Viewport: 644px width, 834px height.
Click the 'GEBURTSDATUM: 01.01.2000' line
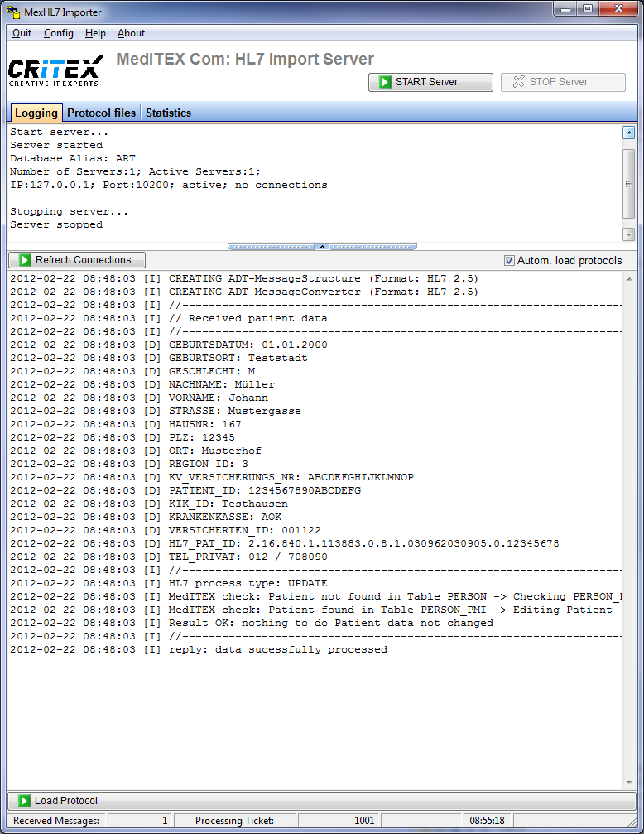[169, 345]
